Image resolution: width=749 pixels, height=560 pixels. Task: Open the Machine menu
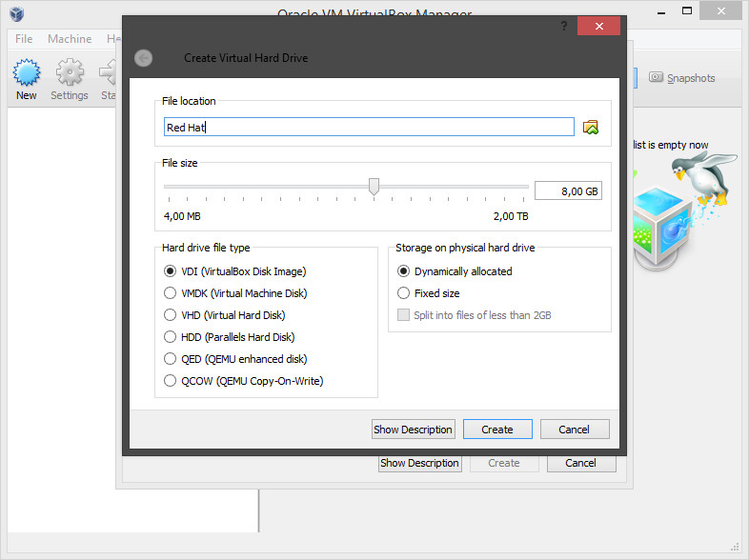(70, 39)
